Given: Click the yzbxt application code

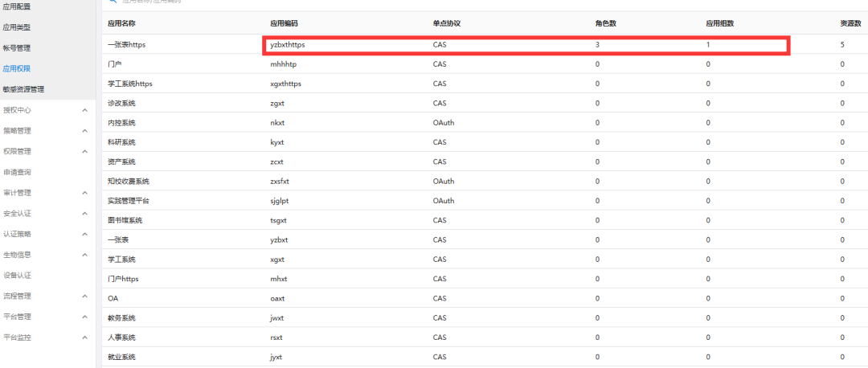Looking at the screenshot, I should click(x=279, y=239).
